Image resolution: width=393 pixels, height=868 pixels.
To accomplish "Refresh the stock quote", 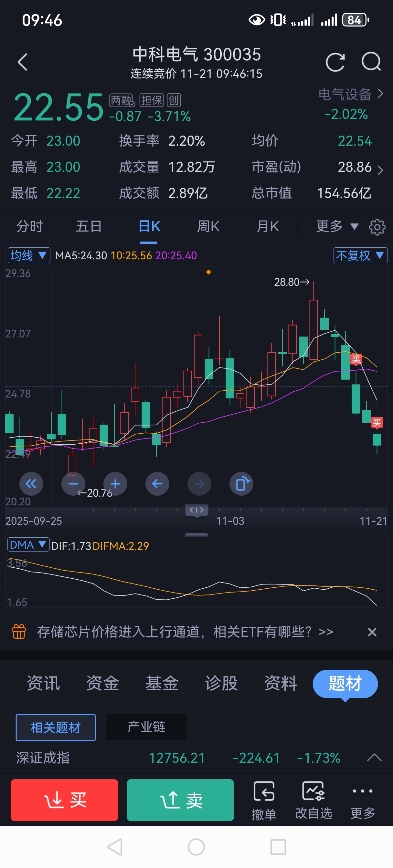I will 335,62.
